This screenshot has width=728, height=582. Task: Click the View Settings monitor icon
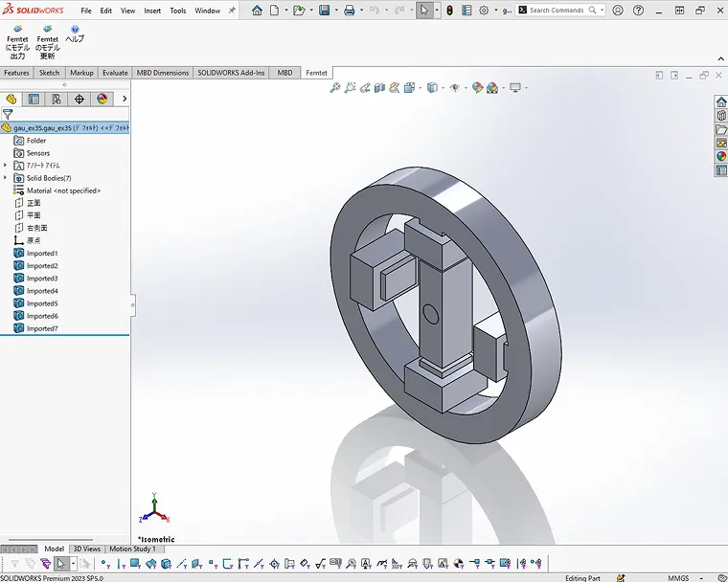pos(515,88)
